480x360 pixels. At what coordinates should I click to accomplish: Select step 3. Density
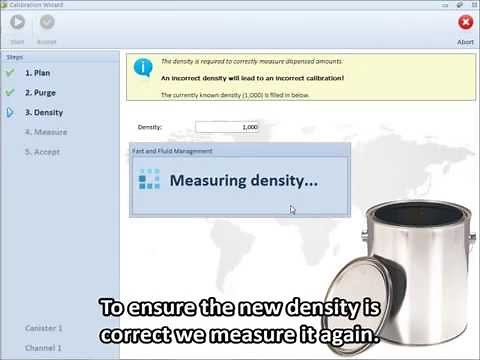tap(44, 112)
